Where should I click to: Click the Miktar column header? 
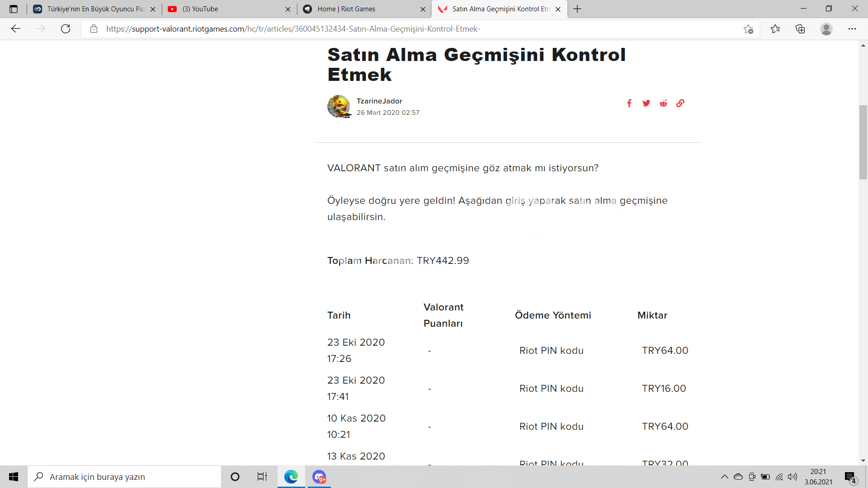[x=652, y=315]
